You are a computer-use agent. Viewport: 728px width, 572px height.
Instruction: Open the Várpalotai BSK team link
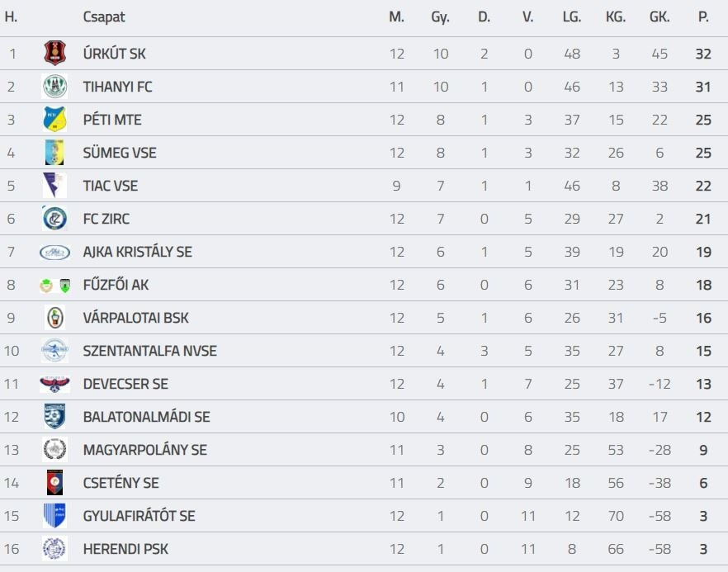click(135, 318)
